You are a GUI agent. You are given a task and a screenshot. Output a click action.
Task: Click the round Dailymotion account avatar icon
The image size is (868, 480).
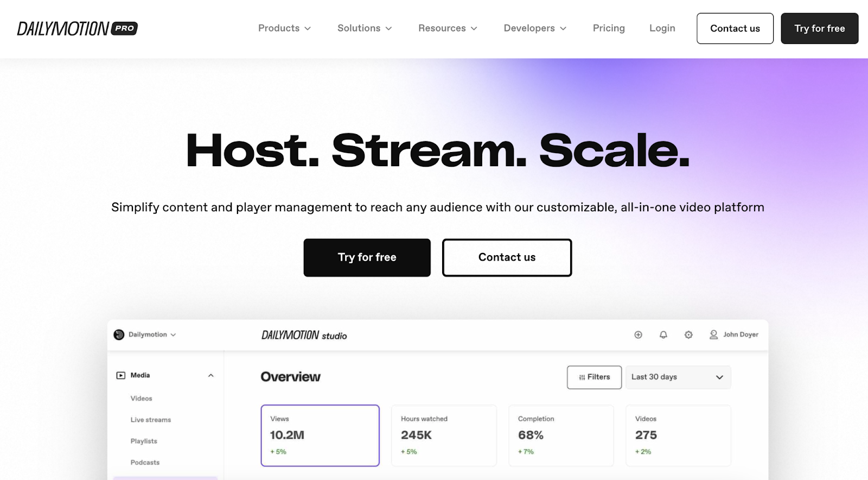coord(119,334)
